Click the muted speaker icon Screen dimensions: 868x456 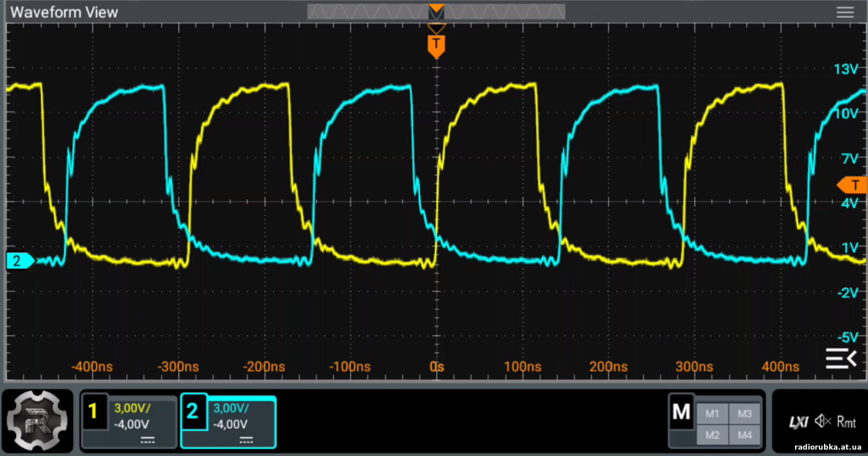click(822, 421)
